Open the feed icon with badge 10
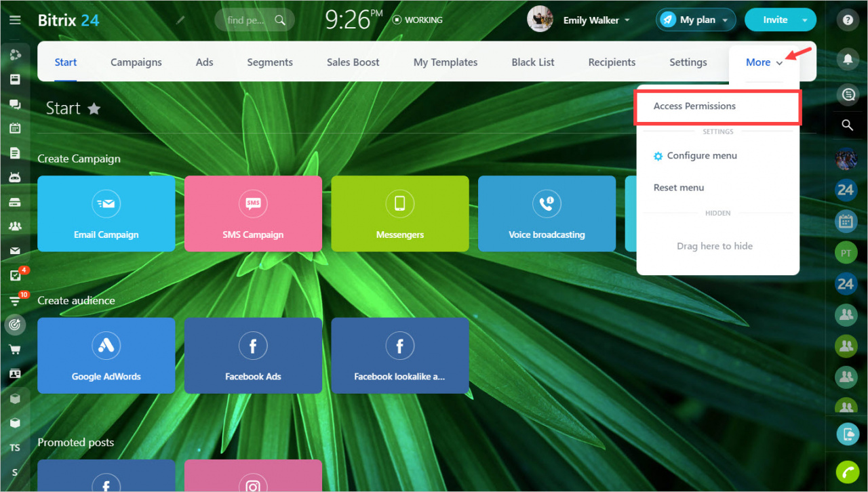The height and width of the screenshot is (492, 868). click(x=15, y=300)
